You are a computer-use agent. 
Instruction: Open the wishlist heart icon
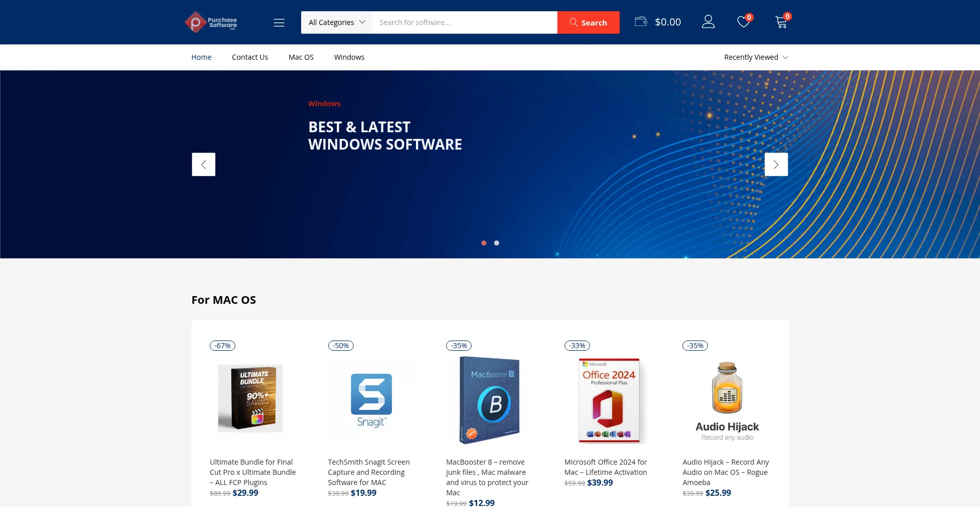[x=744, y=21]
